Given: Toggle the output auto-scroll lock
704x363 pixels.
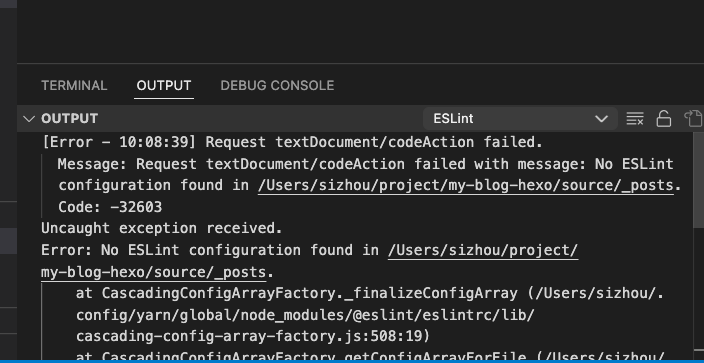Looking at the screenshot, I should [664, 119].
